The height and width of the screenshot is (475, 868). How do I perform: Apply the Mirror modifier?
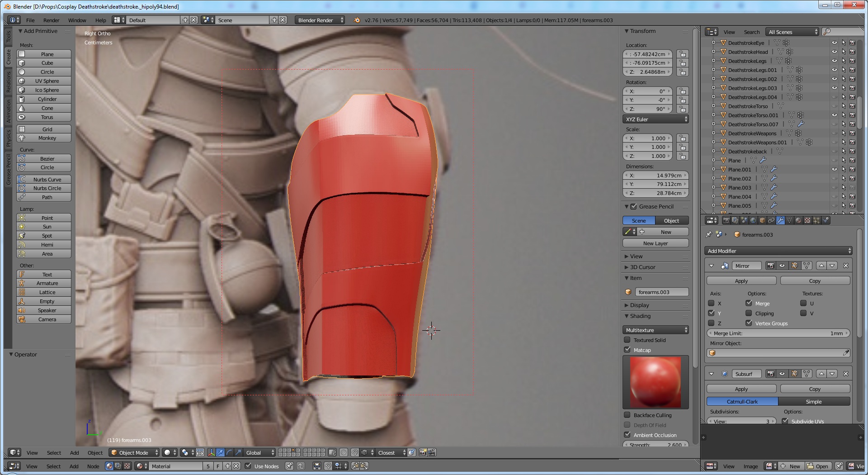click(741, 280)
